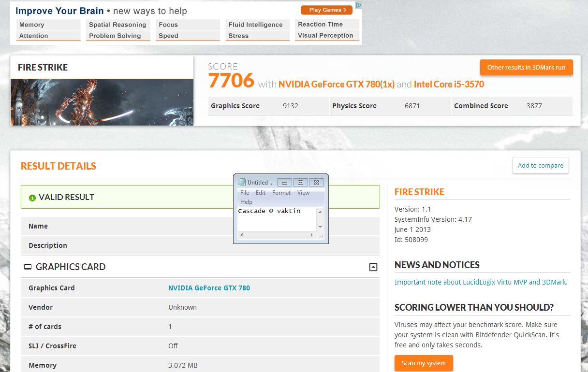
Task: Collapse the Graphics Card section
Action: tap(373, 267)
